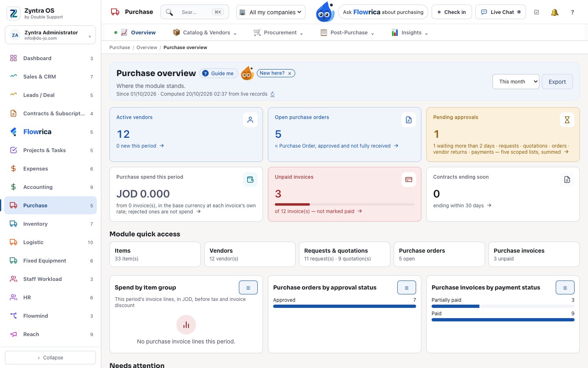
Task: Select the Overview tab
Action: pyautogui.click(x=138, y=33)
